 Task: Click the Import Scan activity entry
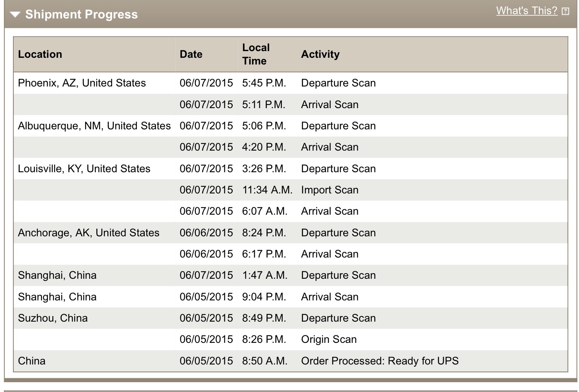point(330,190)
